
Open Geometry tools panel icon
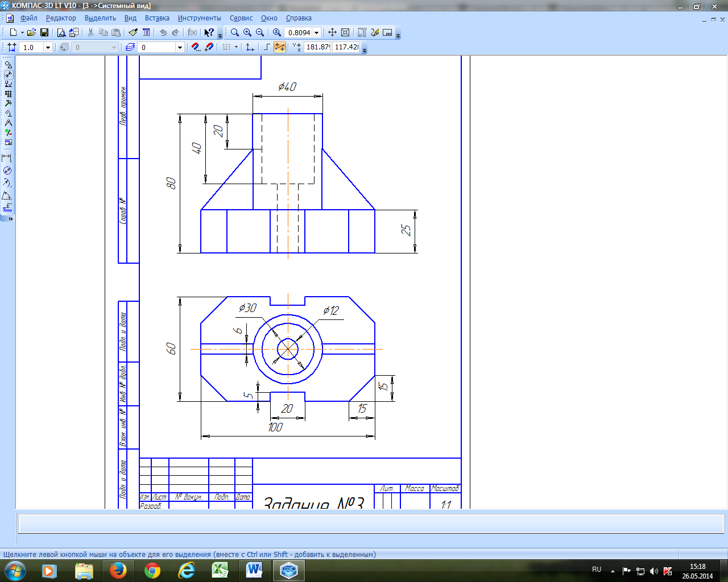(8, 65)
